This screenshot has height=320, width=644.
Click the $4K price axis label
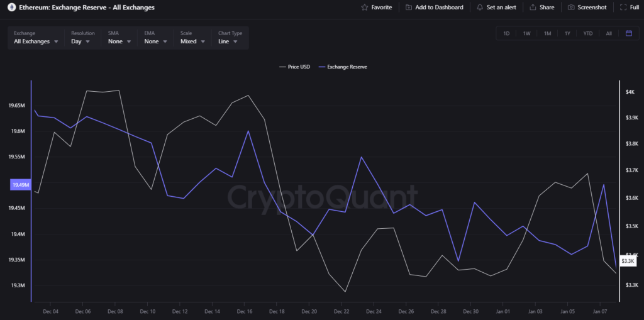click(x=630, y=92)
